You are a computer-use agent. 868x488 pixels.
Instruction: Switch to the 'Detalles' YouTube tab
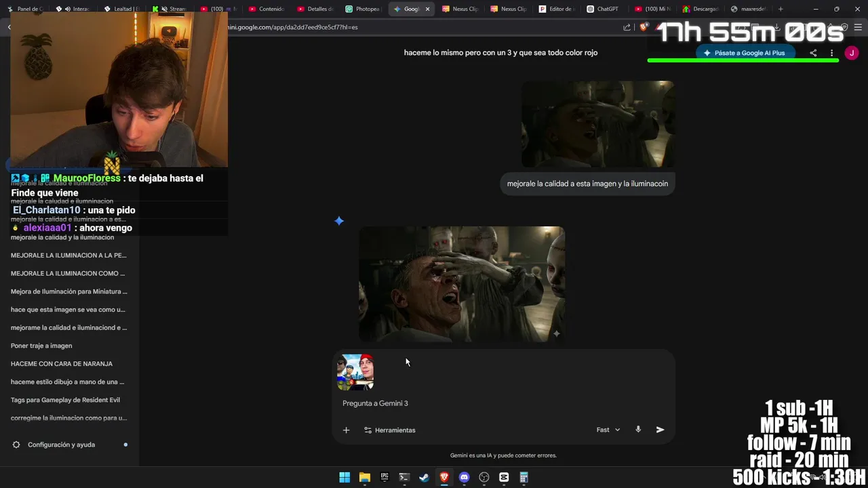(x=315, y=9)
